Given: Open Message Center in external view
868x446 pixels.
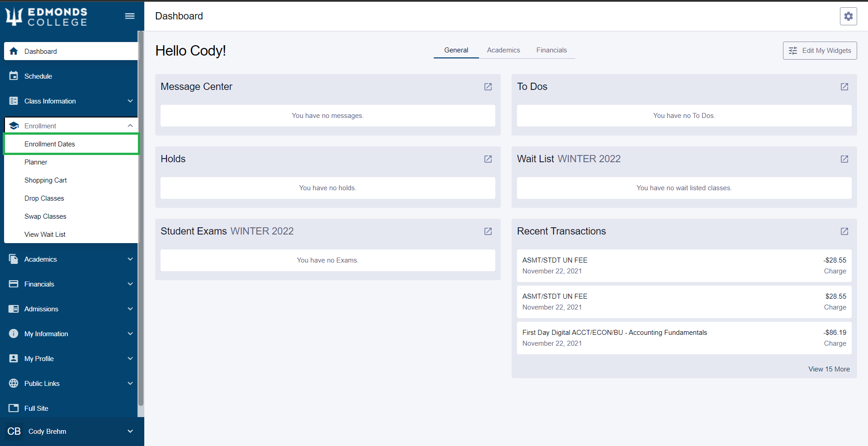Looking at the screenshot, I should coord(488,87).
